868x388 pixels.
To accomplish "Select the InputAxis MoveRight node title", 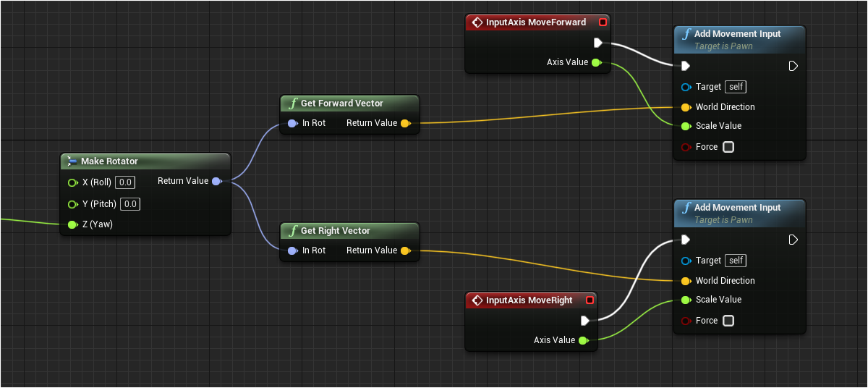I will coord(529,300).
